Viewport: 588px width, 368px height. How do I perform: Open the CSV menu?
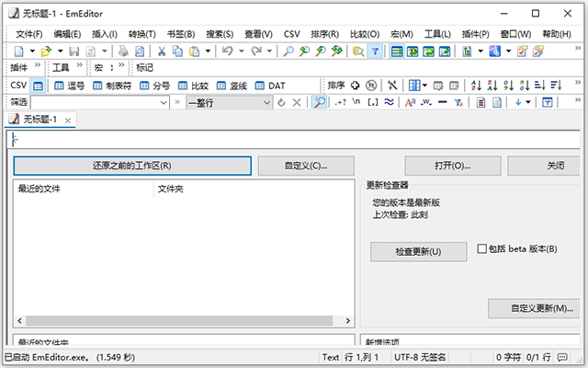click(x=292, y=34)
